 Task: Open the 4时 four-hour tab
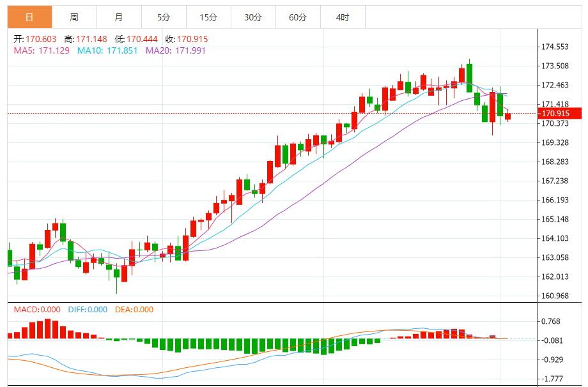coord(342,17)
